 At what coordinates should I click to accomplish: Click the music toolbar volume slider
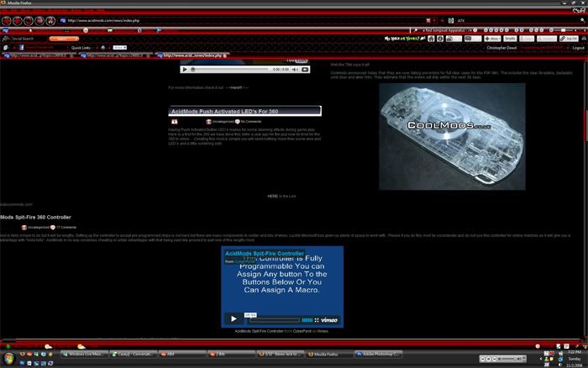click(x=563, y=30)
